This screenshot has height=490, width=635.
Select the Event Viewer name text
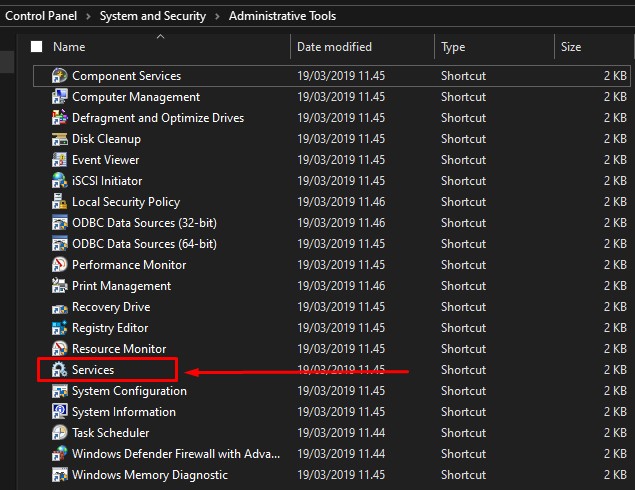click(x=105, y=160)
